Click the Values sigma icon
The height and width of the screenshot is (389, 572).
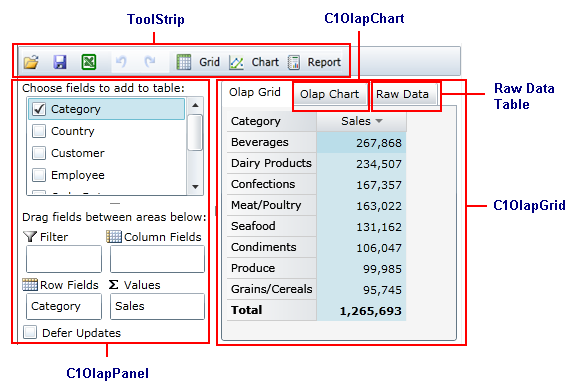tap(113, 285)
